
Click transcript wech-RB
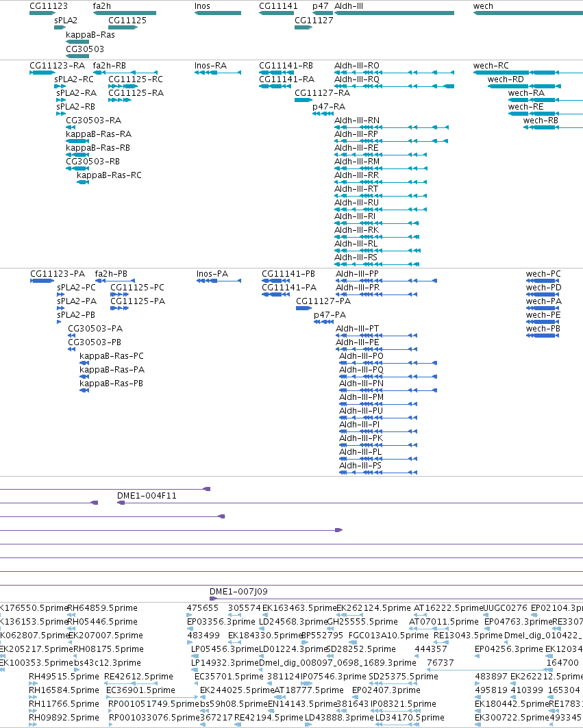[541, 121]
